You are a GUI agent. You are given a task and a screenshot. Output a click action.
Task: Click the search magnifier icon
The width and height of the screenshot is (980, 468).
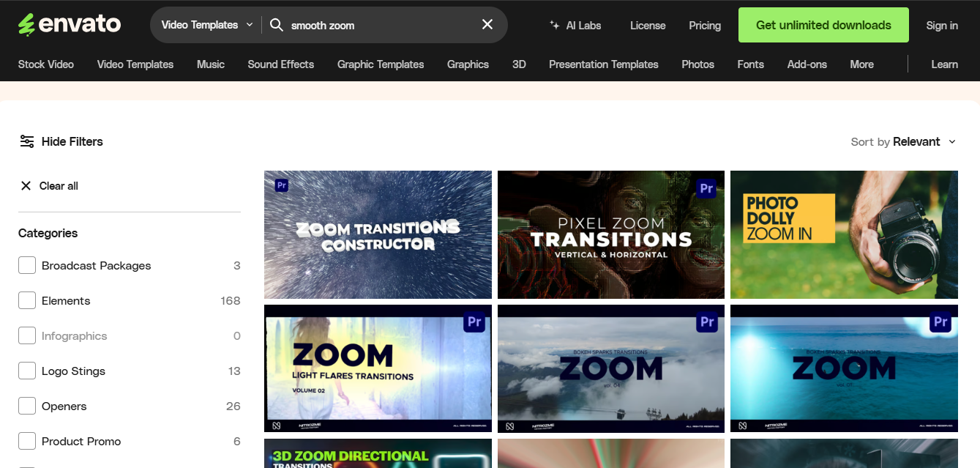[x=277, y=25]
